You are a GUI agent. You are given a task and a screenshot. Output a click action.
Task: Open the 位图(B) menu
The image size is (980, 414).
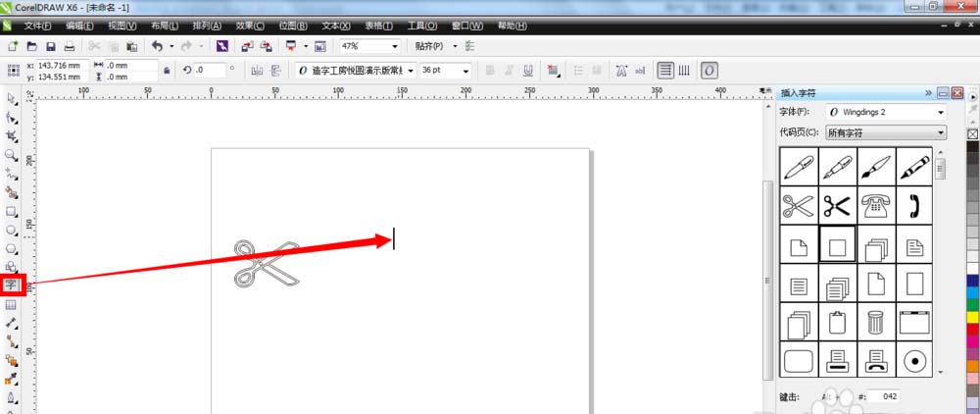coord(293,26)
